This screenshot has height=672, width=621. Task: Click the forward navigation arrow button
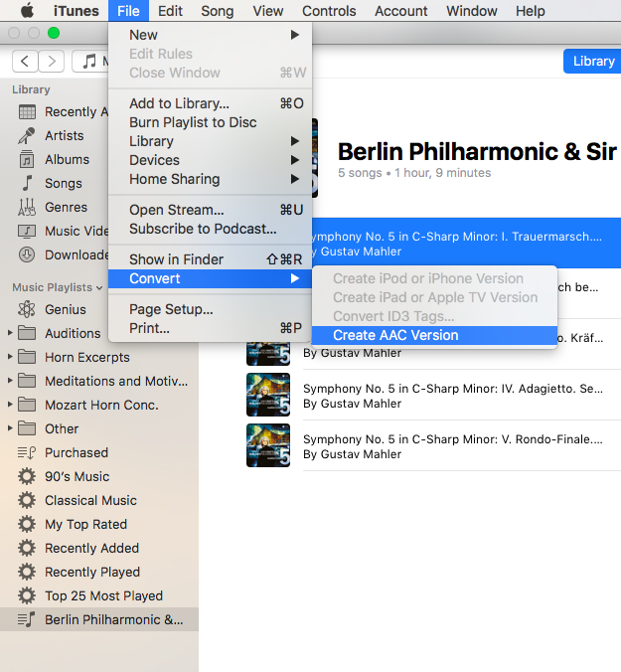point(52,62)
